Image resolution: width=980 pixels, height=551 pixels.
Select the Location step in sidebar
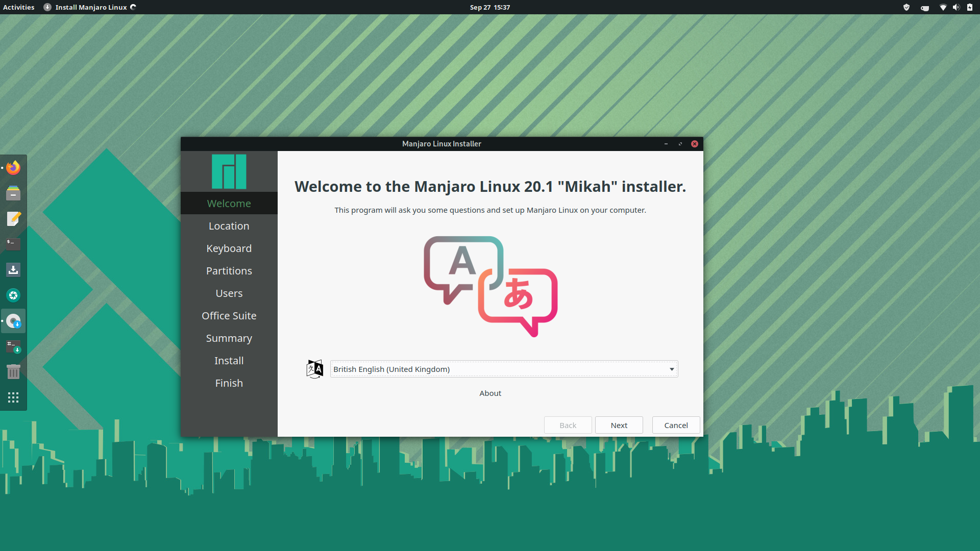tap(229, 226)
